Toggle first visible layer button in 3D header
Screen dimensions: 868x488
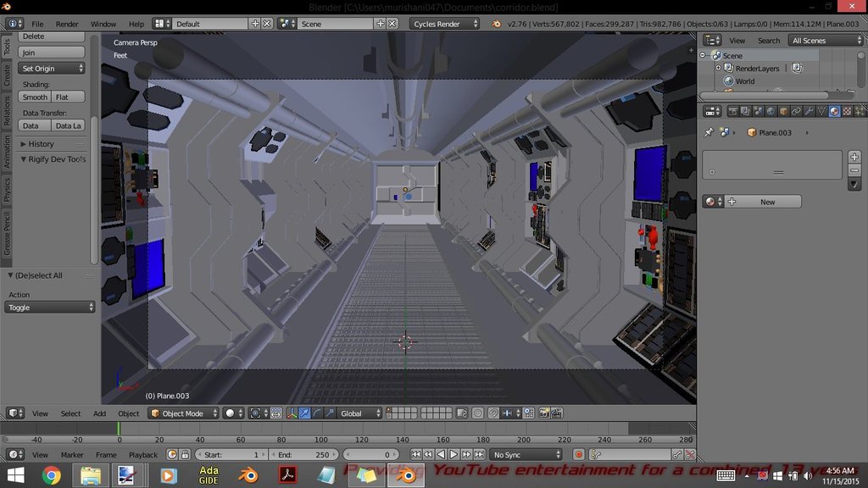[x=390, y=411]
